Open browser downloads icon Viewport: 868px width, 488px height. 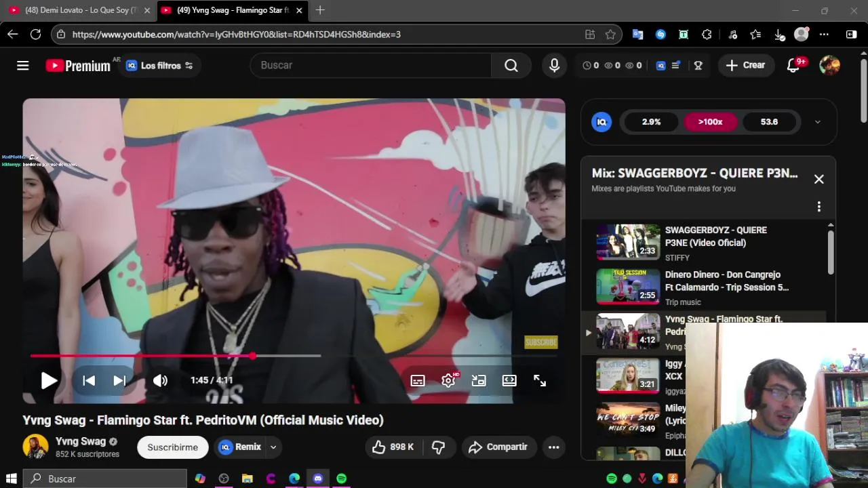[779, 35]
